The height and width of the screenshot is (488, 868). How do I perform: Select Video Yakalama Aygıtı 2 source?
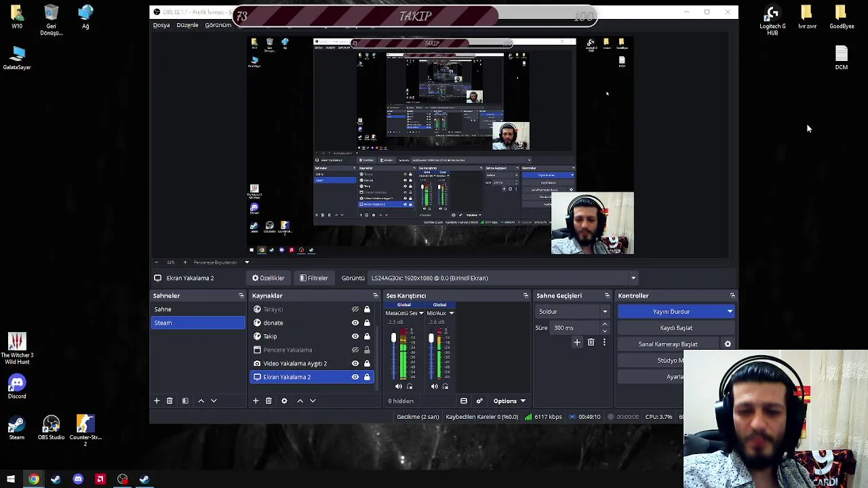click(x=295, y=363)
